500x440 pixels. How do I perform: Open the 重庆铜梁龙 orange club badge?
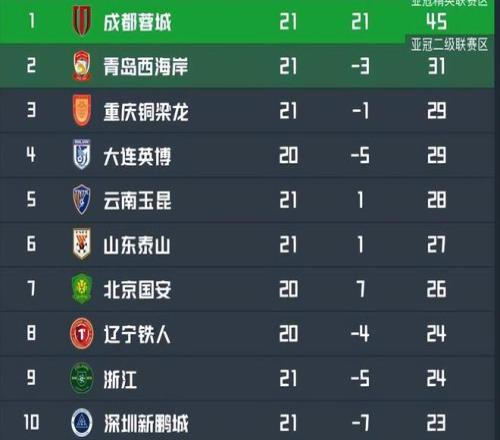pos(82,110)
